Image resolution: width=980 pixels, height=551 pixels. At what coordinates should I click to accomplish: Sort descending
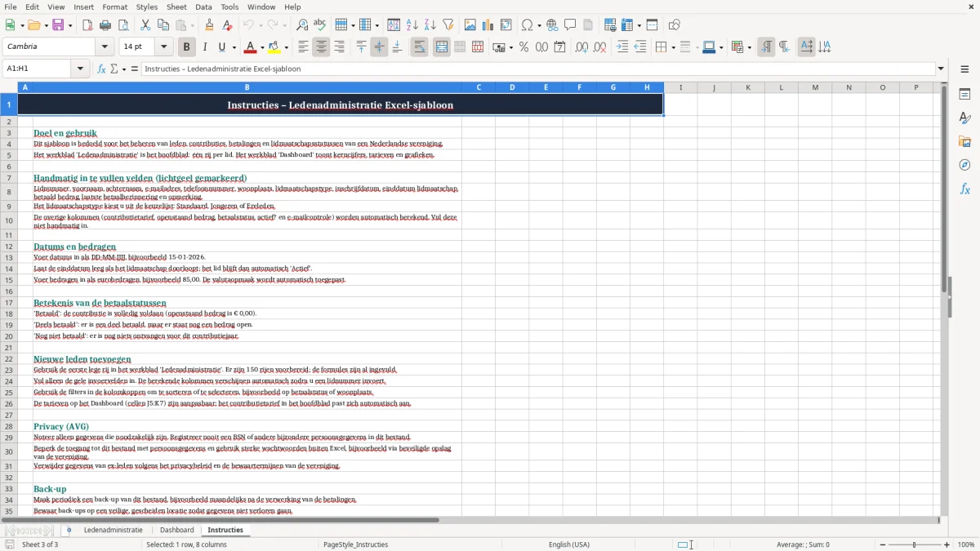(430, 25)
